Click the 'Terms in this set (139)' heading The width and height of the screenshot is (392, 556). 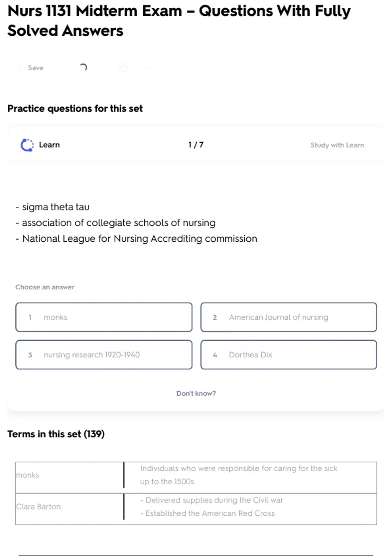point(56,434)
